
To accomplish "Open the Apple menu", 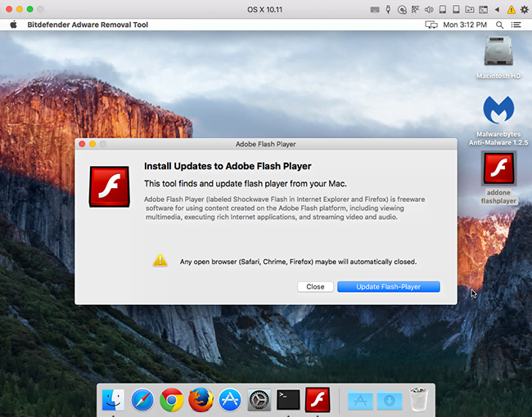I will pos(13,25).
